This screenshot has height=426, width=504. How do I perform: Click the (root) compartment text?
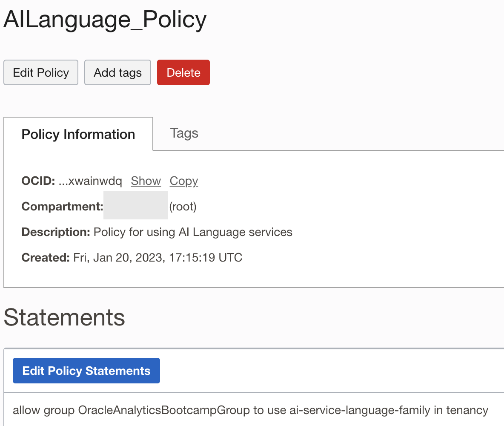tap(183, 207)
